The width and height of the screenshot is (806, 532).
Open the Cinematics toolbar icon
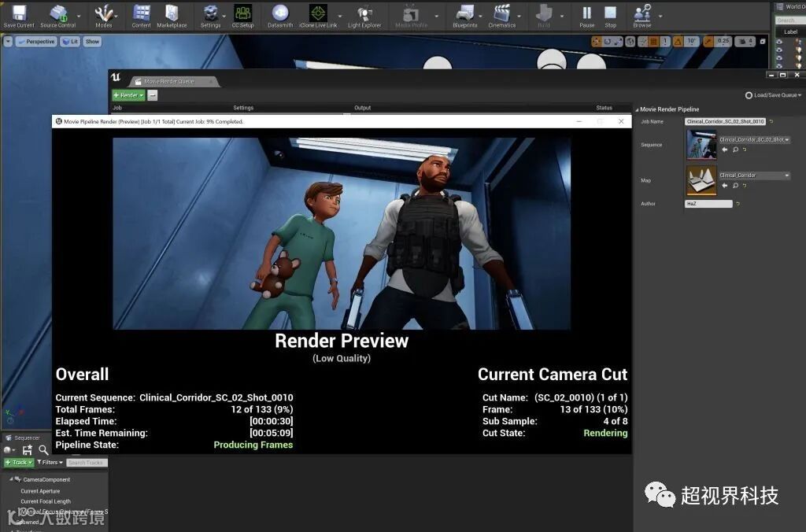pyautogui.click(x=501, y=17)
